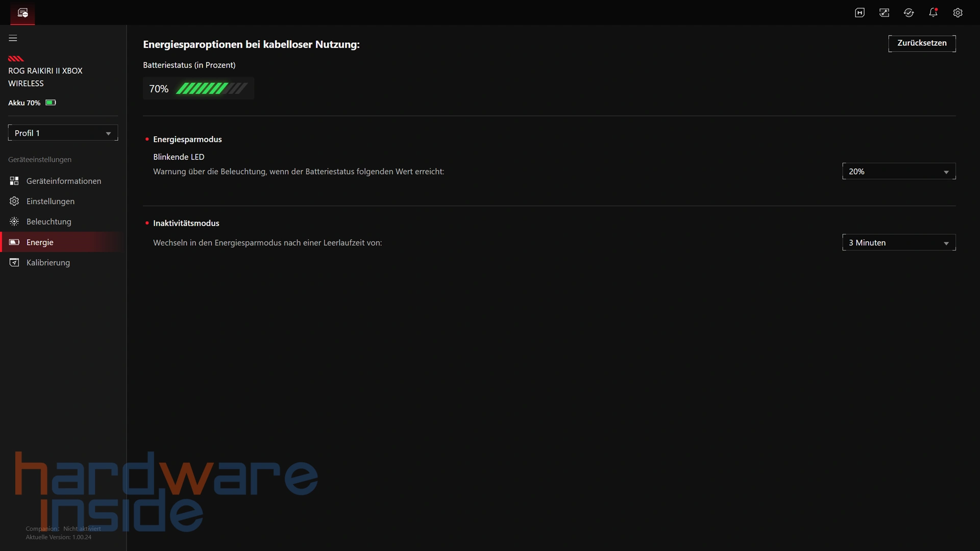This screenshot has height=551, width=980.
Task: Go to Geräteinformationen section
Action: point(63,181)
